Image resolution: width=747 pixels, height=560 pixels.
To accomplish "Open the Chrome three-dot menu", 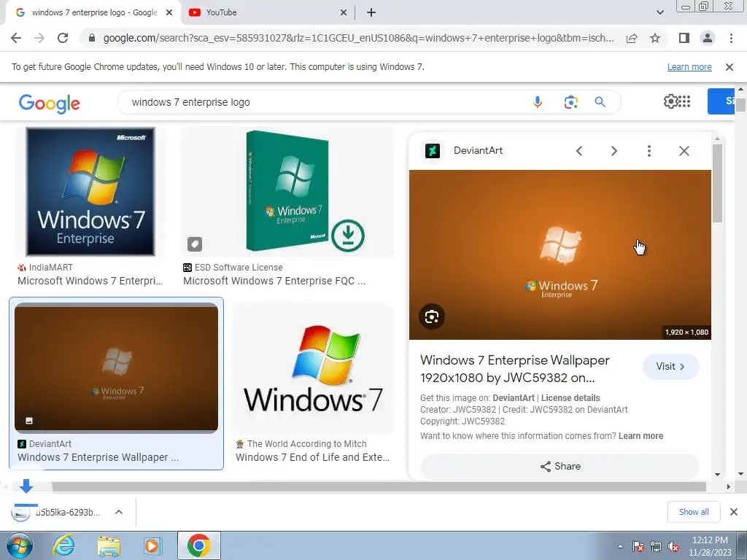I will 731,38.
